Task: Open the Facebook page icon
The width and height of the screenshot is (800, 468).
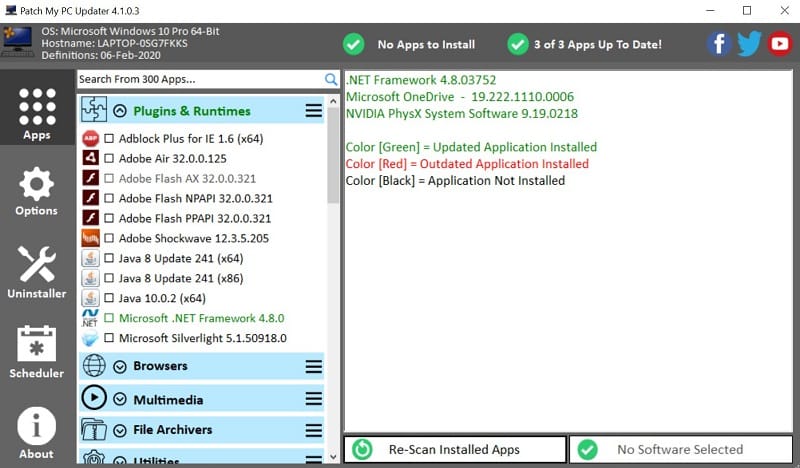Action: click(x=719, y=44)
